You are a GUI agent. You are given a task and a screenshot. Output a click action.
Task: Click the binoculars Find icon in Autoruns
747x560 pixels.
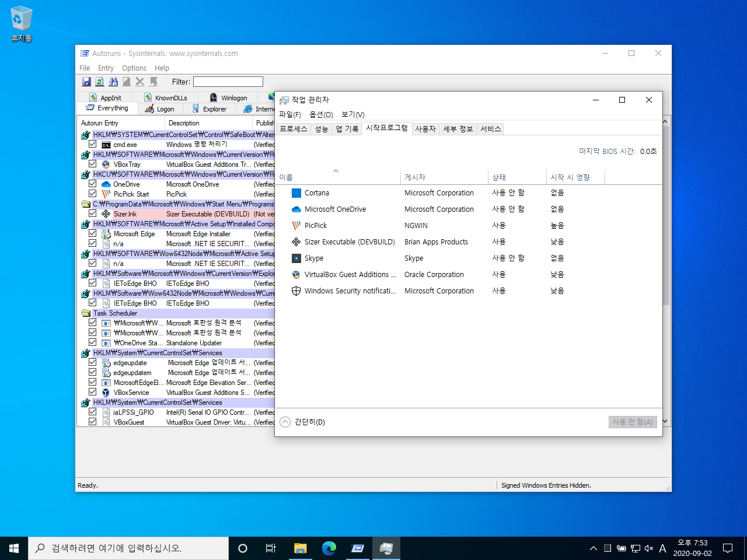tap(113, 82)
